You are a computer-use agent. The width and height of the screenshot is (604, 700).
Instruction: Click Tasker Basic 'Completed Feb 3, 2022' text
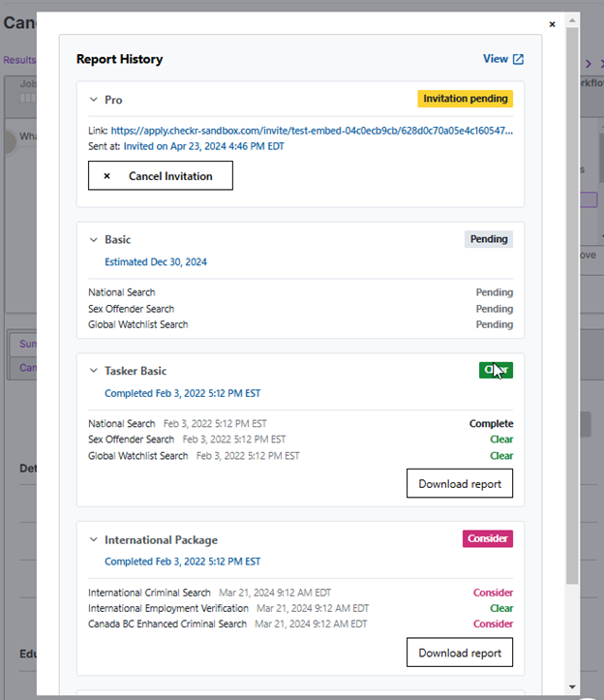click(x=183, y=393)
